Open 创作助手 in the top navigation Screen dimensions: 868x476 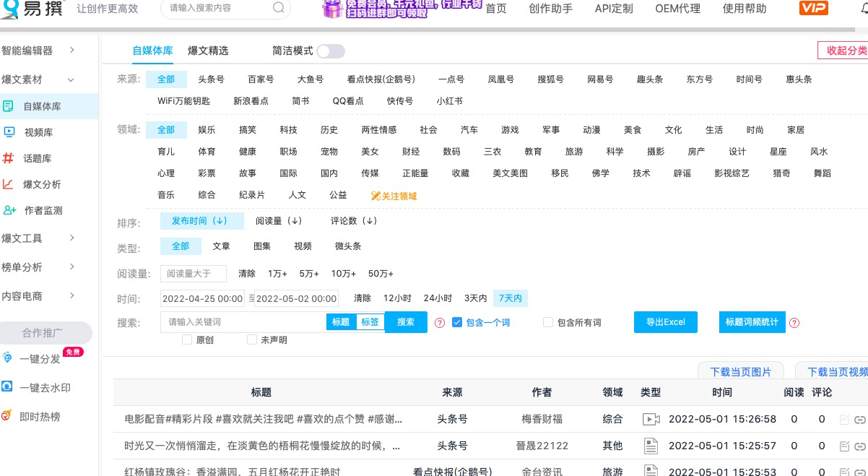point(550,9)
